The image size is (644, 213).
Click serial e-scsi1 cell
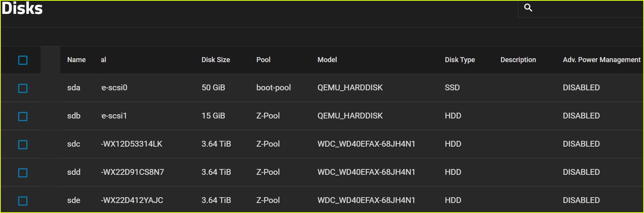[x=114, y=116]
